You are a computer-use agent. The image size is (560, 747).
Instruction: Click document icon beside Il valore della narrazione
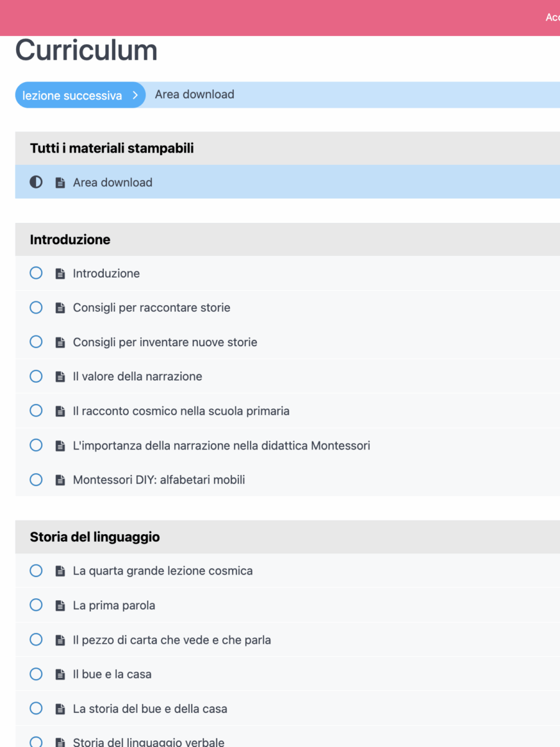[x=60, y=377]
